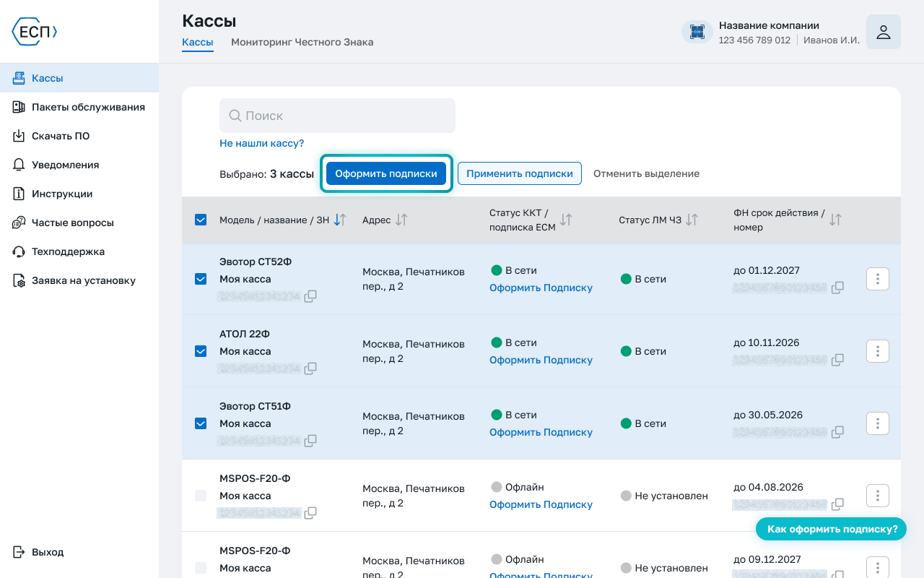Open Уведомления bell in sidebar
Viewport: 924px width, 578px height.
coord(19,165)
